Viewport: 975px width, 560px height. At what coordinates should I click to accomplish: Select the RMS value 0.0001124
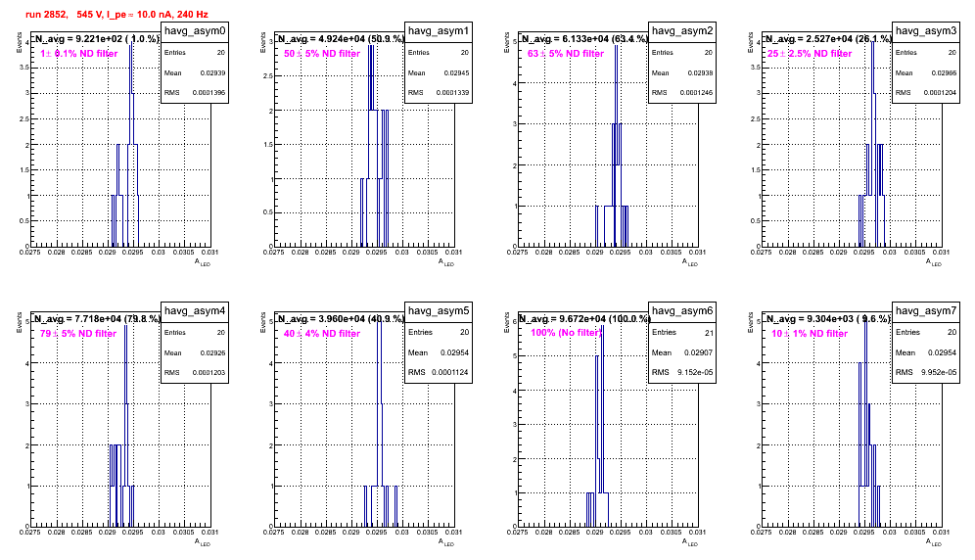[x=450, y=373]
